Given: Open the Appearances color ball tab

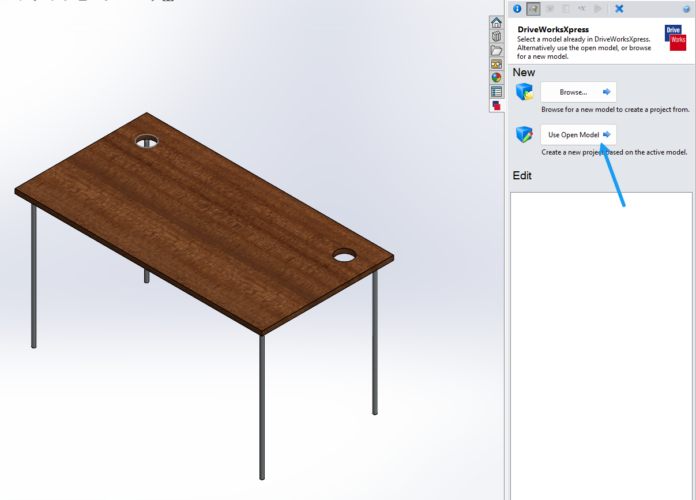Looking at the screenshot, I should pyautogui.click(x=496, y=78).
